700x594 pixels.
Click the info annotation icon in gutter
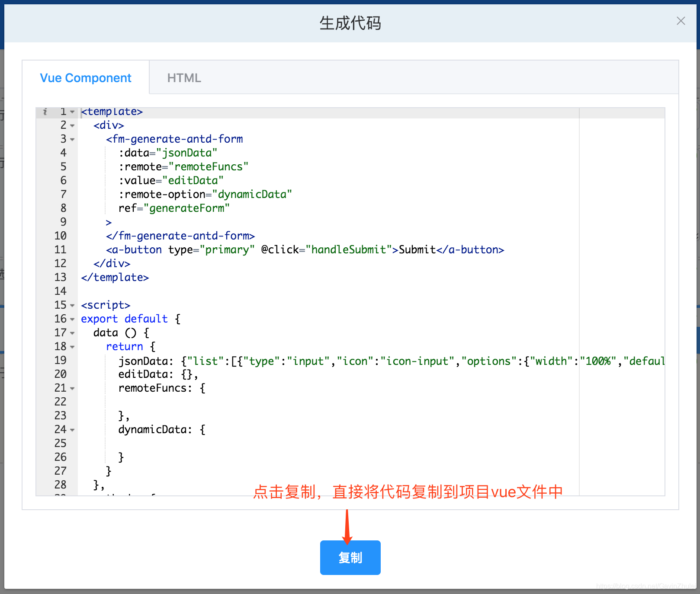point(45,112)
